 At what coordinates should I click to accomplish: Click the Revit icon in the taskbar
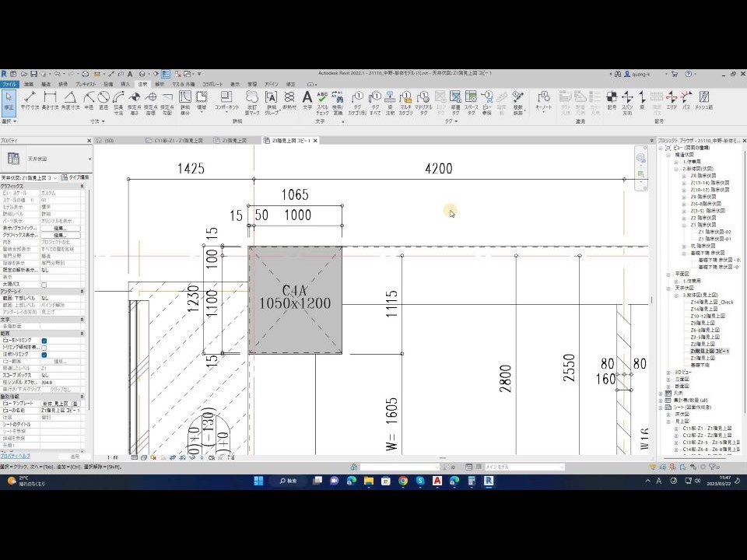(x=489, y=481)
